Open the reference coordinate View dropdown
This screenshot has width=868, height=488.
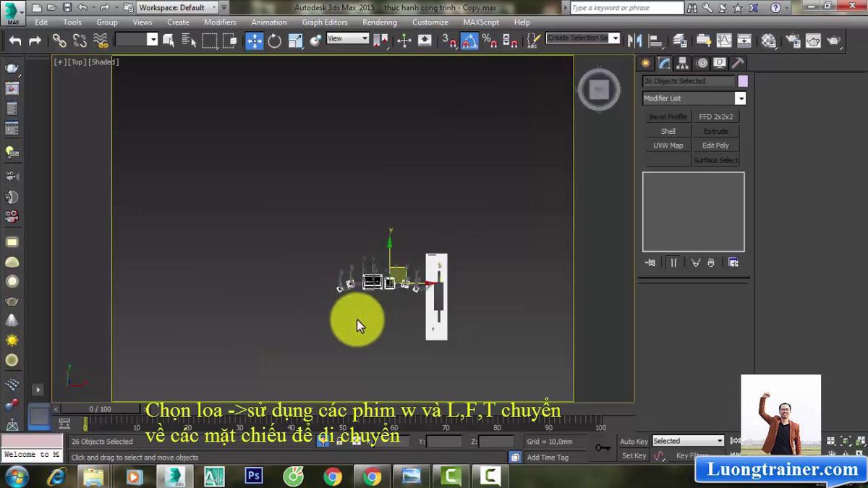[347, 38]
